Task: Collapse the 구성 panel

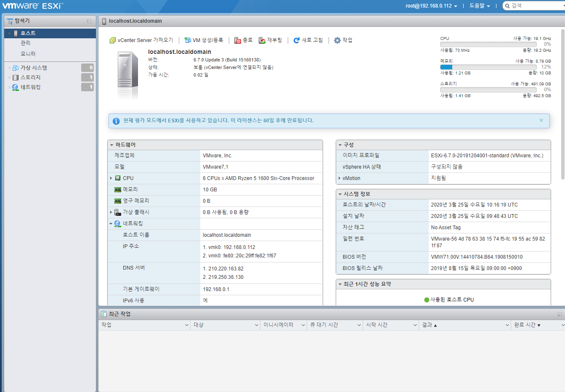Action: click(x=340, y=145)
